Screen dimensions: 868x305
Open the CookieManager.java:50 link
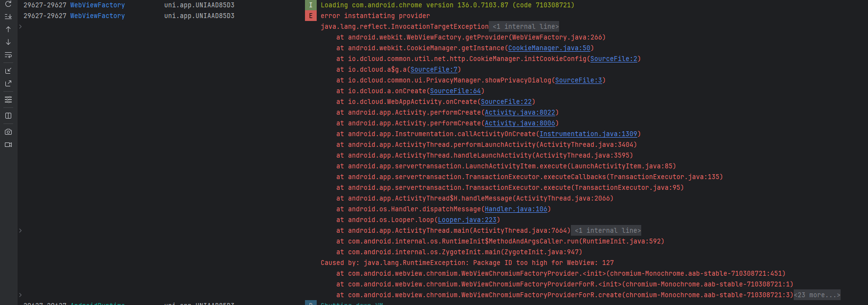coord(549,48)
